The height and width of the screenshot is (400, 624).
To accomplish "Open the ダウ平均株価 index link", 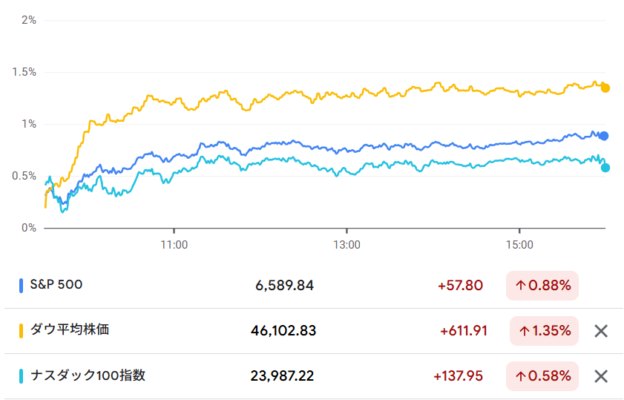I will [70, 330].
